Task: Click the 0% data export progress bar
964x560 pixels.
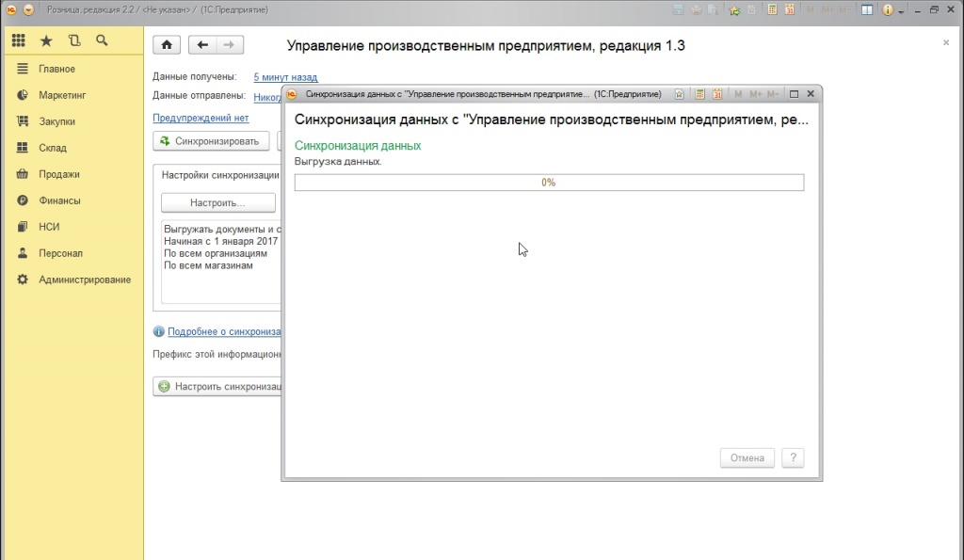Action: [x=549, y=183]
